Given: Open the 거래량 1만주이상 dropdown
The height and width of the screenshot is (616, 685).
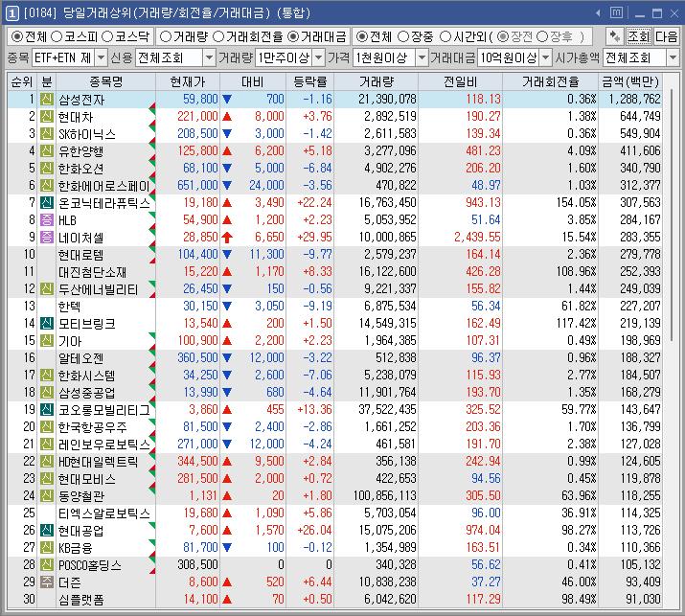Looking at the screenshot, I should pyautogui.click(x=319, y=57).
